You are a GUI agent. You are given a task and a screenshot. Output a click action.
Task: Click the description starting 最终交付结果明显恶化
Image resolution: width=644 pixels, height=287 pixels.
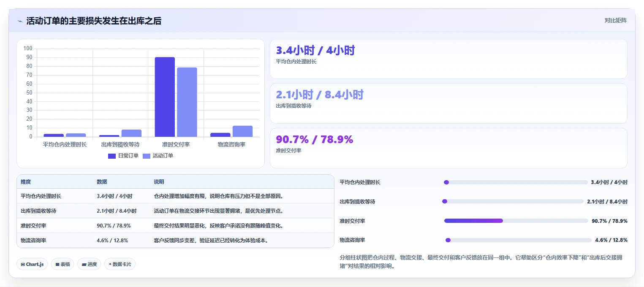219,226
